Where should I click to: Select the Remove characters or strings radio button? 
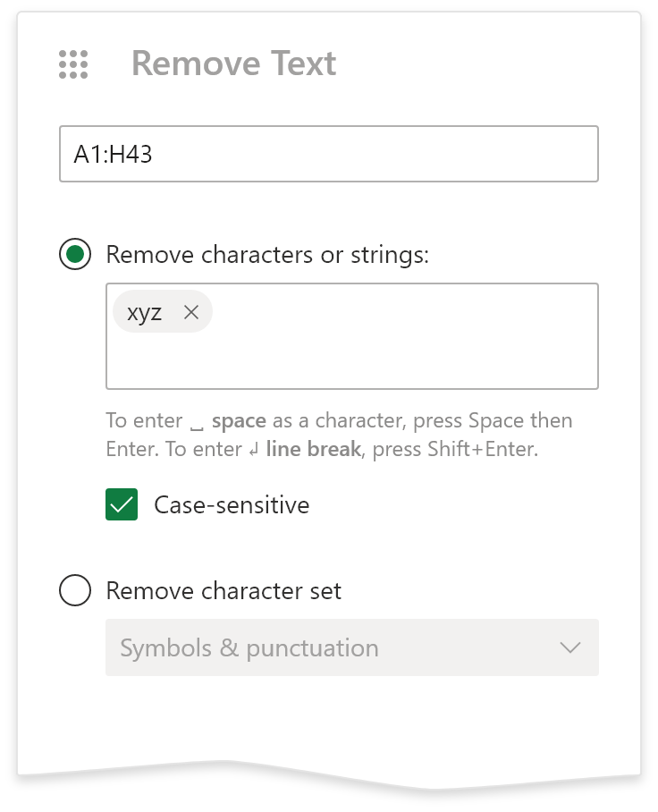tap(75, 255)
